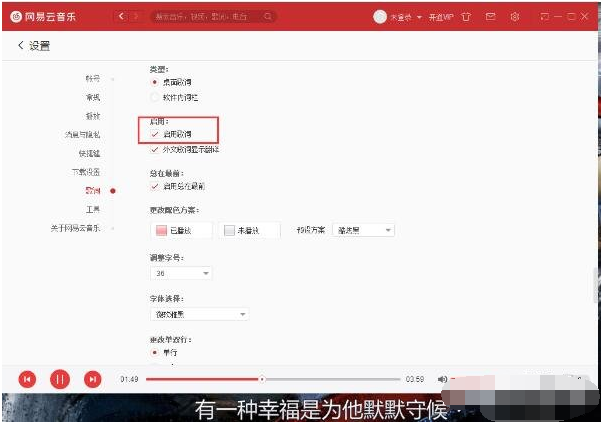Select 关于网易云音乐 in settings sidebar
The image size is (602, 423).
click(x=75, y=228)
